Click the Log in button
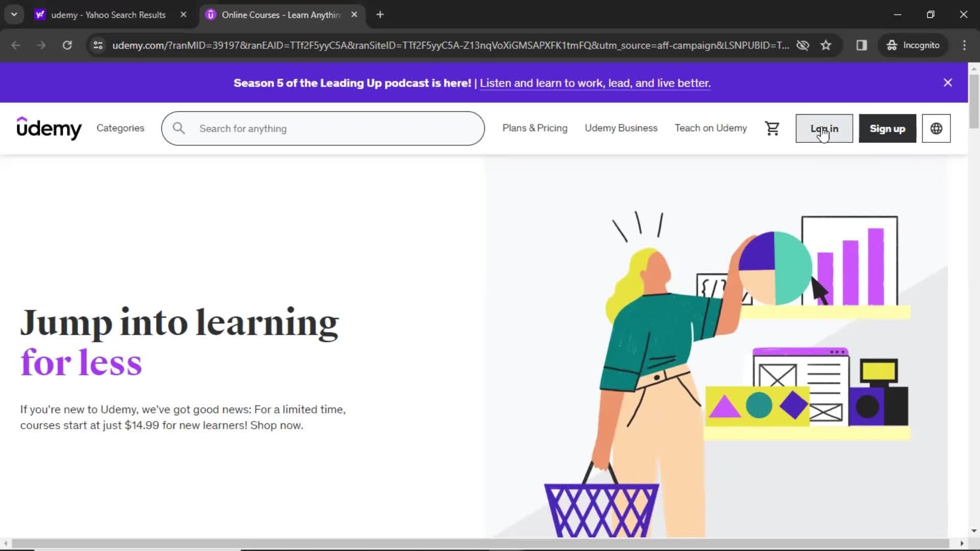This screenshot has width=980, height=551. pyautogui.click(x=824, y=129)
